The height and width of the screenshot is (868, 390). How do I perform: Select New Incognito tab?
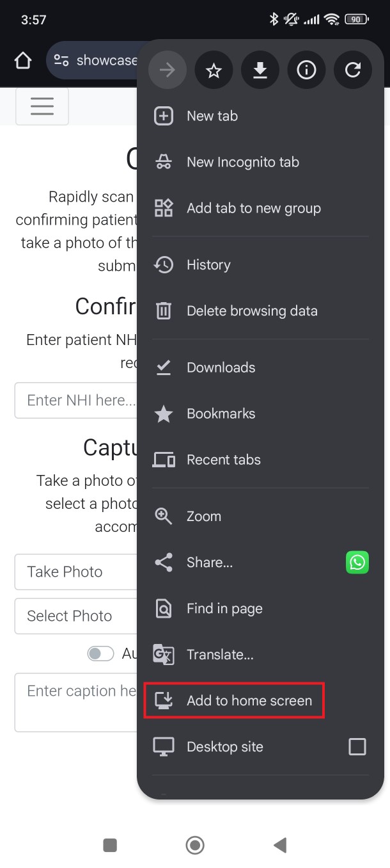[242, 162]
